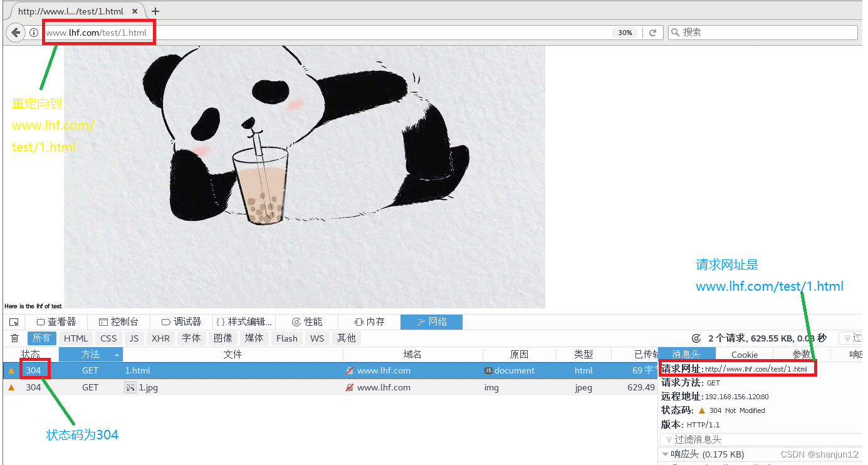Click insecure lock icon in 1.html row
The width and height of the screenshot is (868, 465).
(x=350, y=370)
